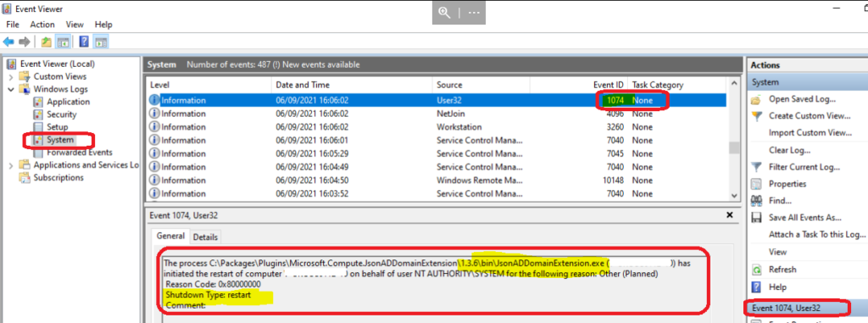Click the three-dots more options icon
Image resolution: width=868 pixels, height=323 pixels.
click(x=474, y=13)
